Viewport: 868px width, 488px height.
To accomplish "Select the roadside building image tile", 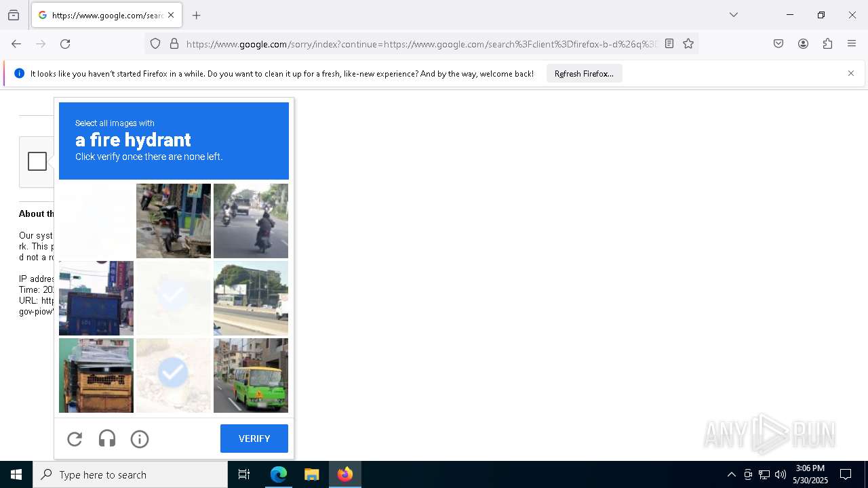I will pyautogui.click(x=251, y=298).
